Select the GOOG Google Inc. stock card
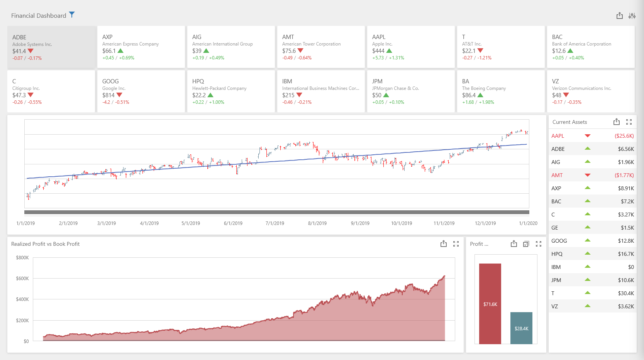The width and height of the screenshot is (644, 360). click(141, 91)
